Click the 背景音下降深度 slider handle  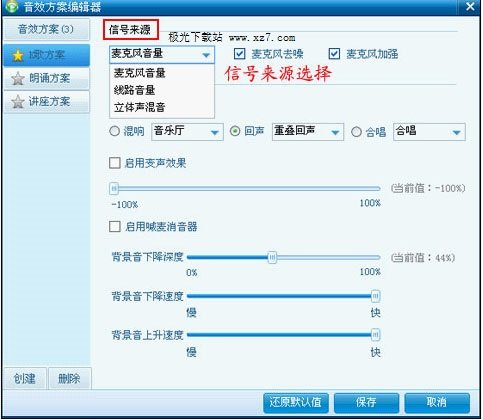pos(273,258)
